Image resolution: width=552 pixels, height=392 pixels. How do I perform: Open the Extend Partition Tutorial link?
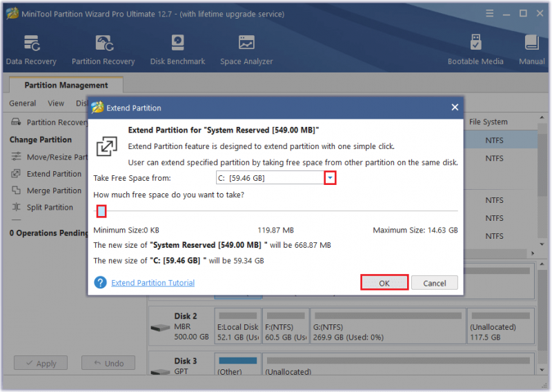(152, 283)
